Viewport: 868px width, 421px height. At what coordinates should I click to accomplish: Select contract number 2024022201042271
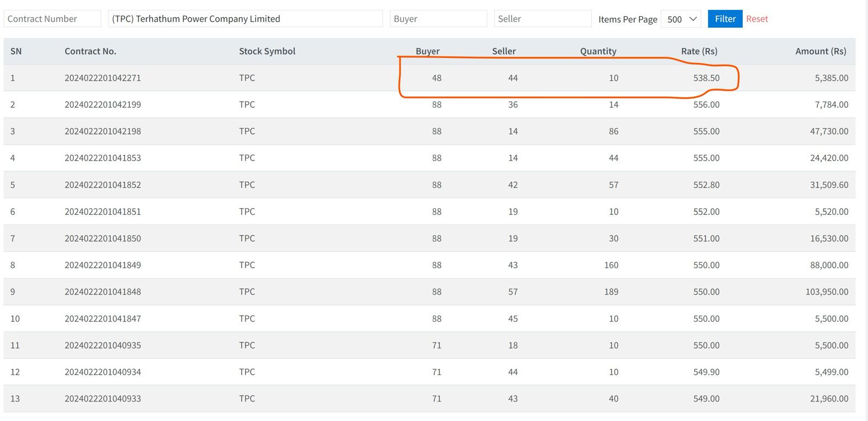tap(103, 78)
